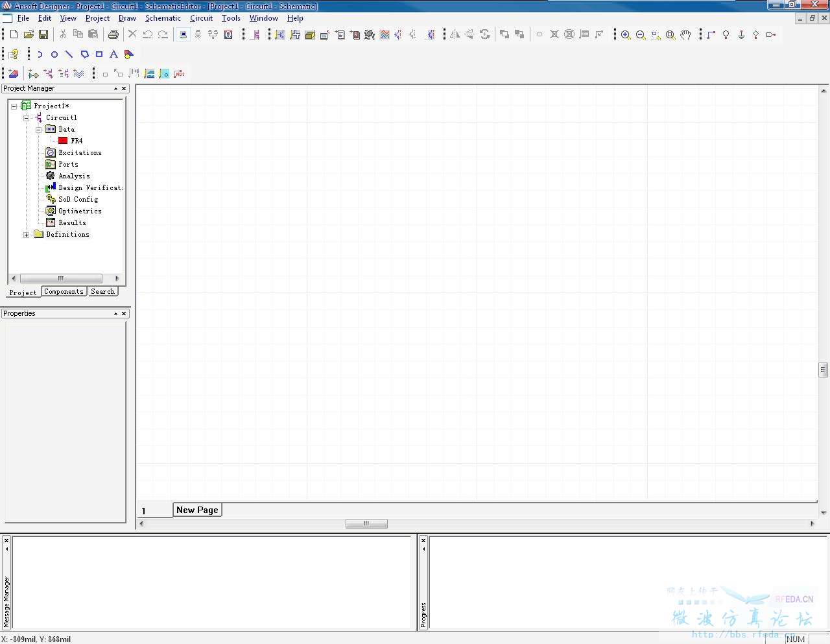Close the Project Manager panel
Screen dimensions: 830x644
point(124,88)
